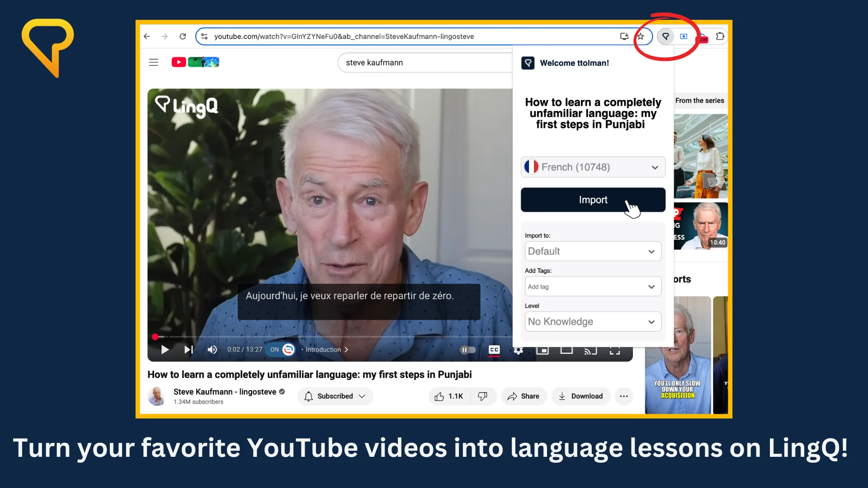Click the browser forward arrow

pyautogui.click(x=165, y=37)
